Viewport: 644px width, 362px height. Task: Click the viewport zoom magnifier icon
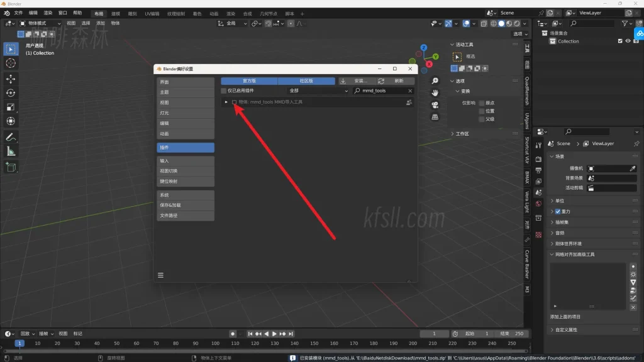pos(435,81)
